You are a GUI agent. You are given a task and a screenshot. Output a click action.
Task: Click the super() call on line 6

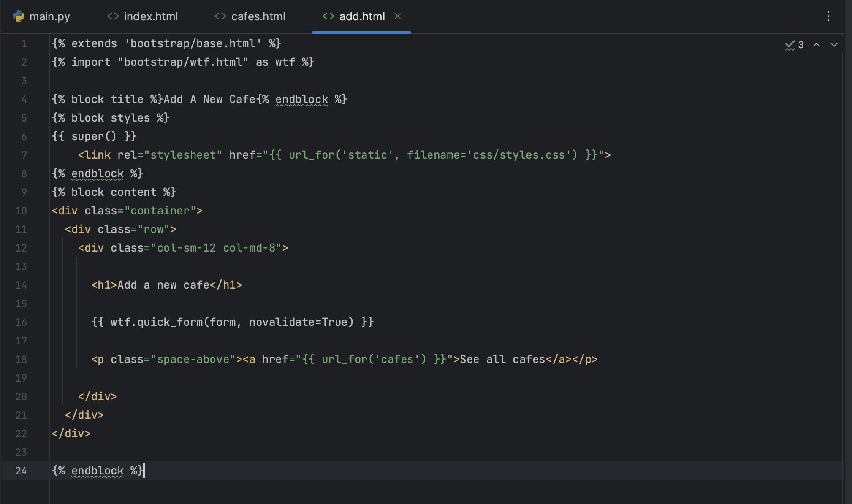pyautogui.click(x=94, y=136)
